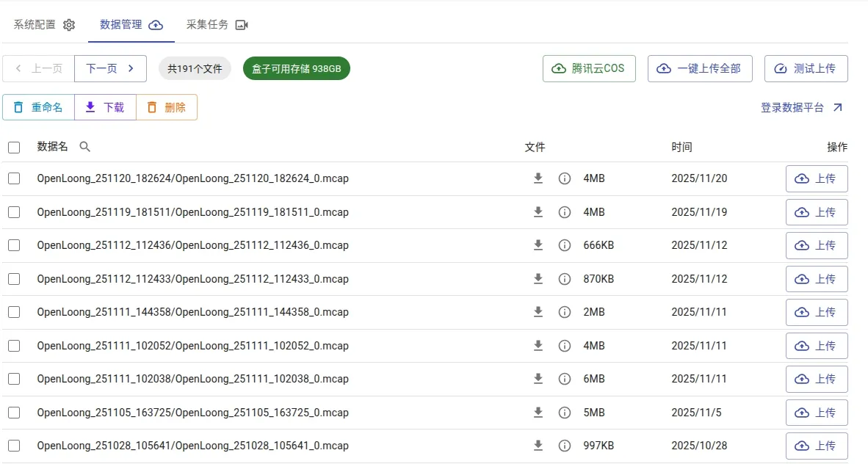Click download icon for OpenLoong_251120_182624 file

click(x=538, y=178)
